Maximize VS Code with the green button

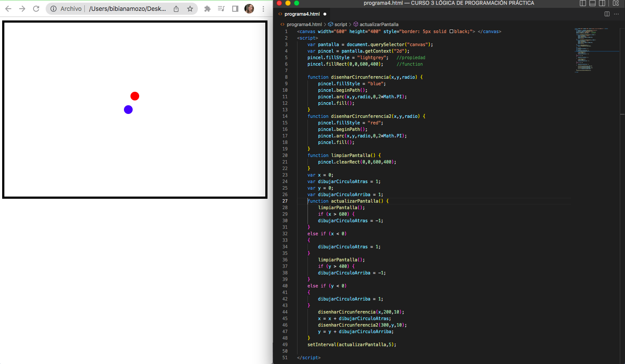point(297,3)
